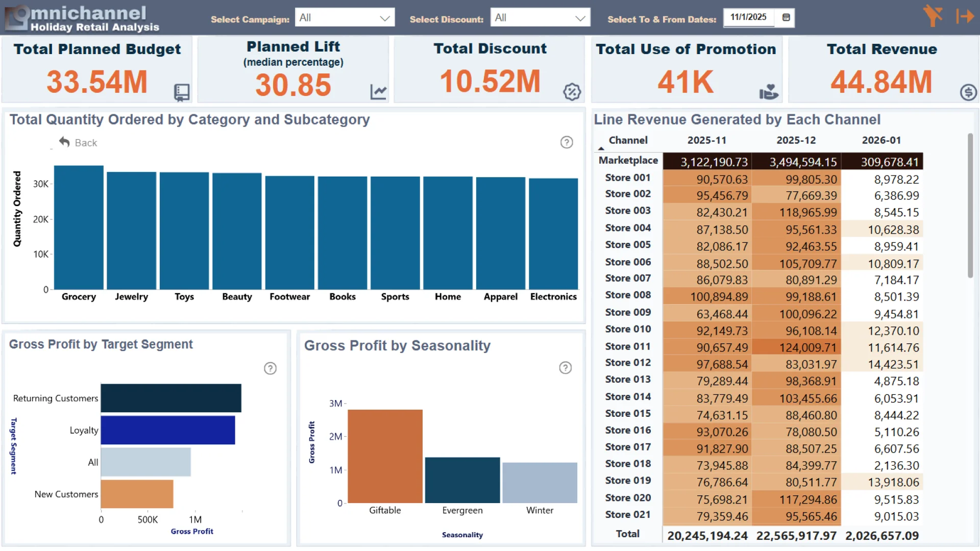The width and height of the screenshot is (980, 551).
Task: Select the Giftable bar in the seasonality chart
Action: click(x=385, y=456)
